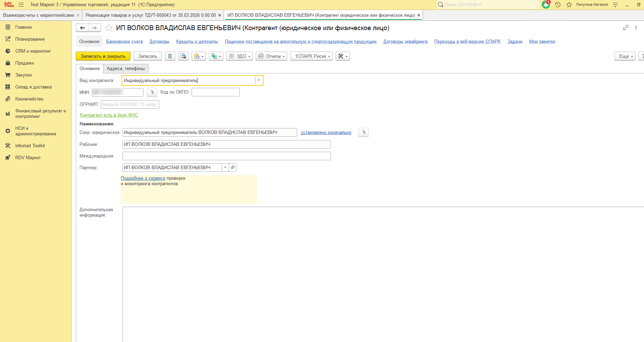Screen dimensions: 644x342
Task: Click Записать и закрыть button
Action: (103, 56)
